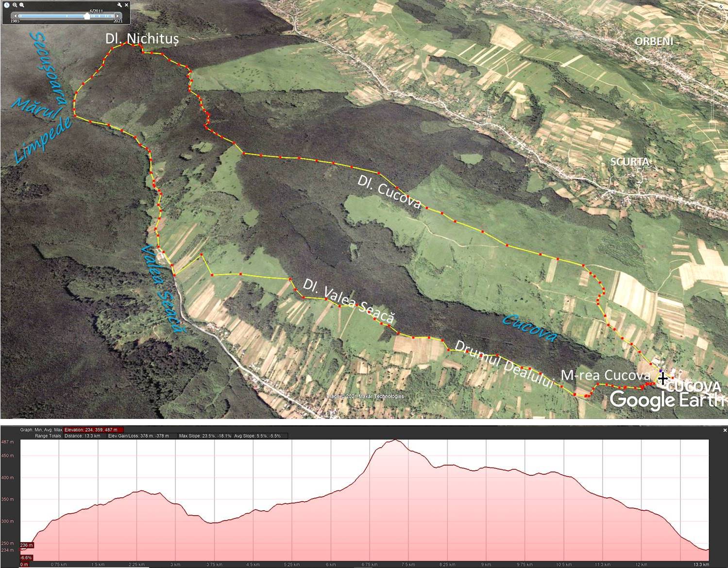Close the elevation profile panel
The height and width of the screenshot is (568, 728).
coord(725,430)
